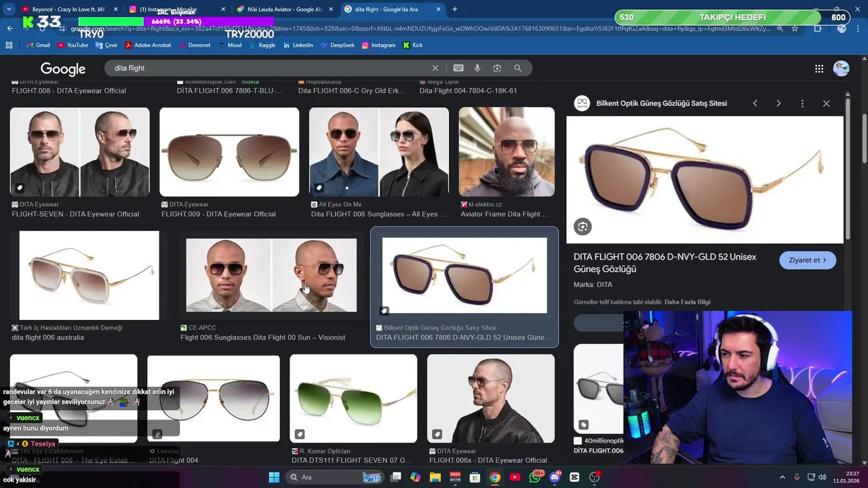Go to previous image in preview panel

coord(755,104)
